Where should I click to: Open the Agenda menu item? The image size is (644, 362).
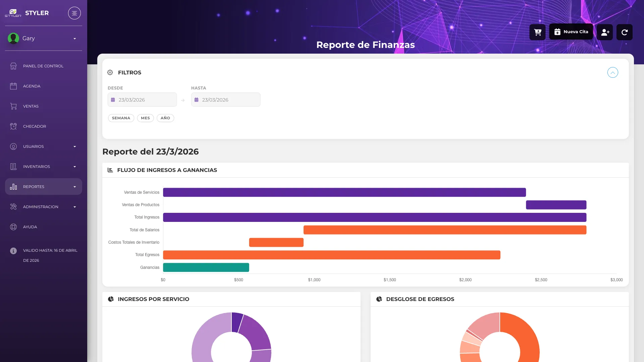coord(44,86)
